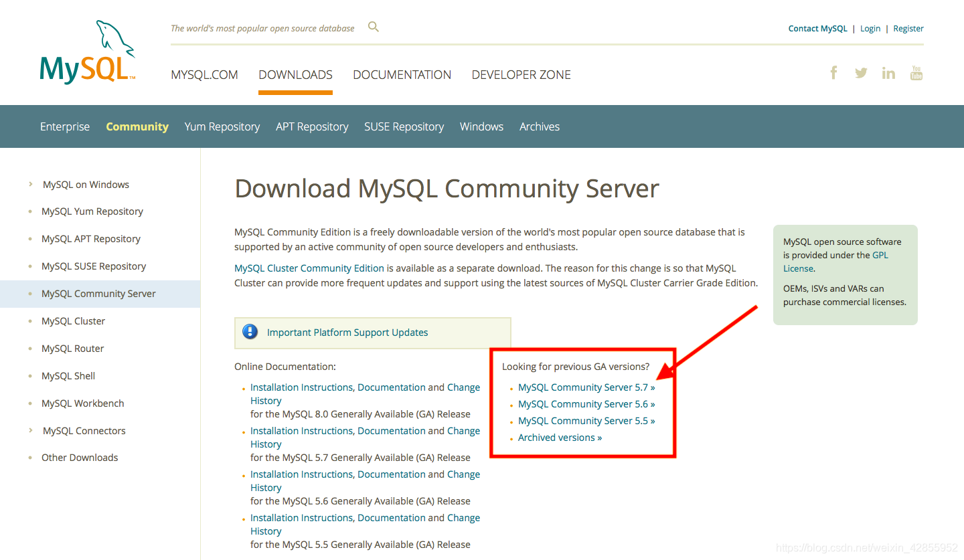Open MySQL Shell sidebar link
The image size is (964, 560).
pos(68,376)
